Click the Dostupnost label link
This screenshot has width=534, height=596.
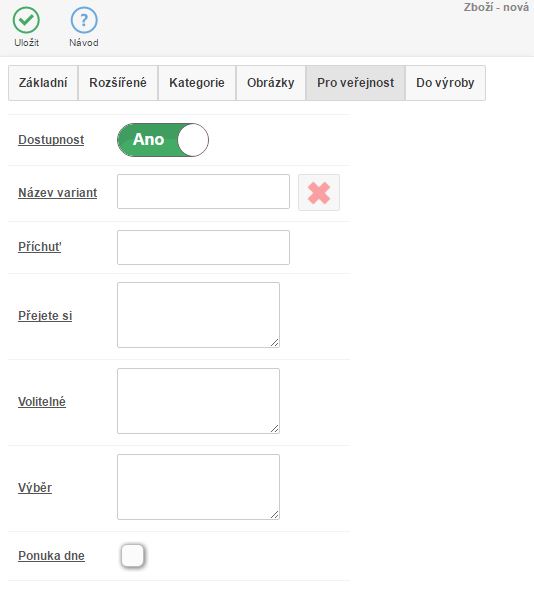(x=51, y=139)
